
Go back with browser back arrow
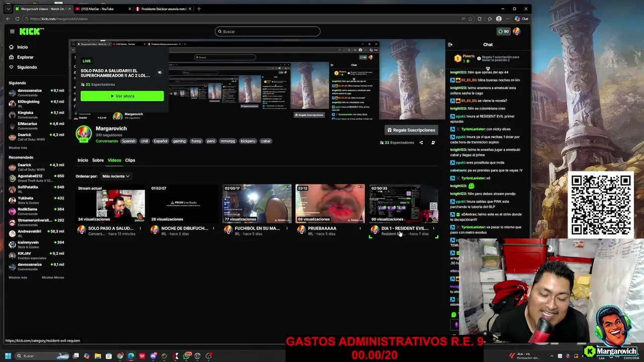pyautogui.click(x=8, y=19)
